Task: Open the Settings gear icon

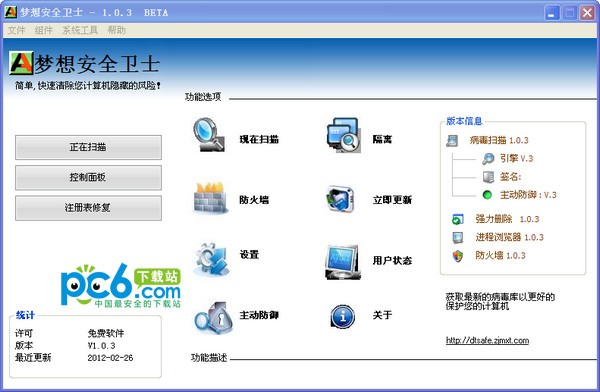Action: click(x=212, y=259)
